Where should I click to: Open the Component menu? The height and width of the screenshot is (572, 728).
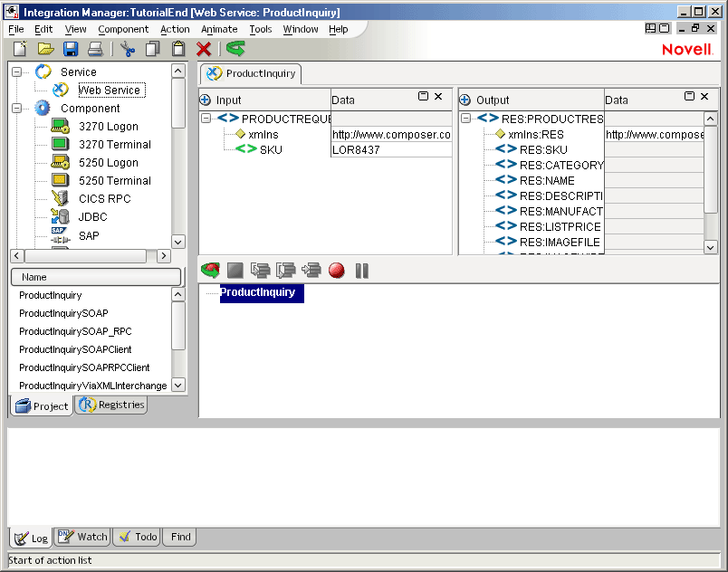123,29
